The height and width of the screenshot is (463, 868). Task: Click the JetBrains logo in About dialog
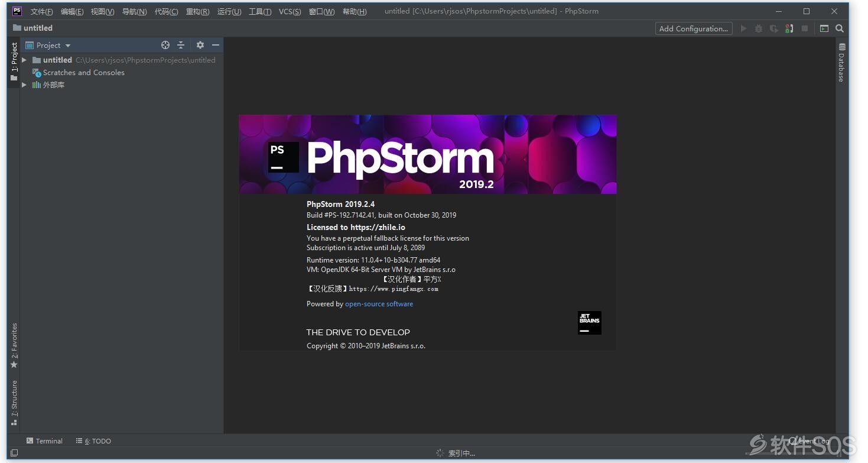(590, 323)
